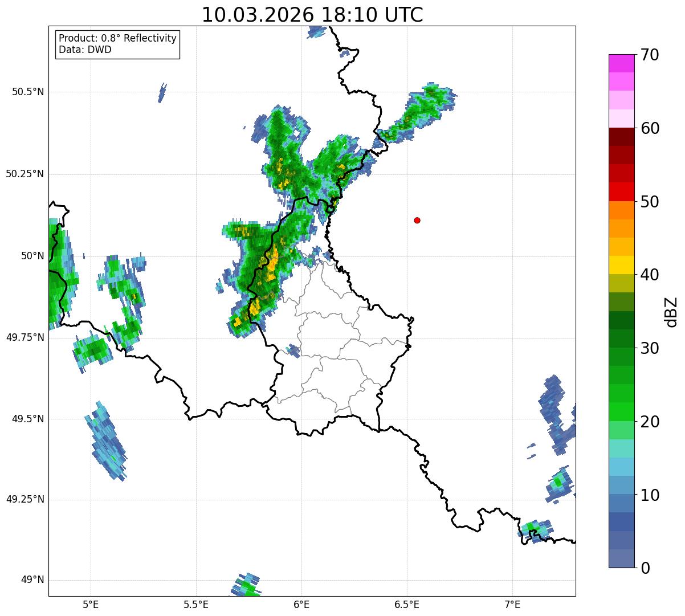The image size is (685, 616).
Task: Click the colorbar 50 tick label
Action: pos(650,202)
